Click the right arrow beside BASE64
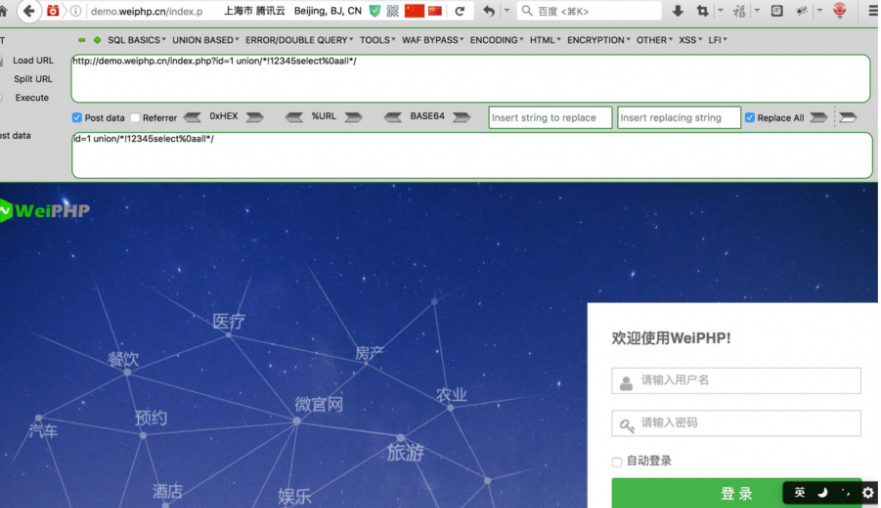 coord(461,117)
